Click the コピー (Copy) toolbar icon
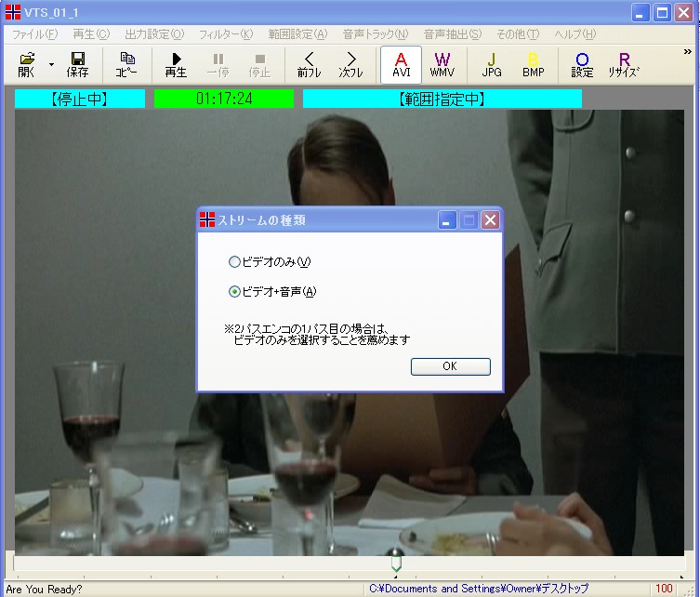The height and width of the screenshot is (597, 700). (126, 65)
